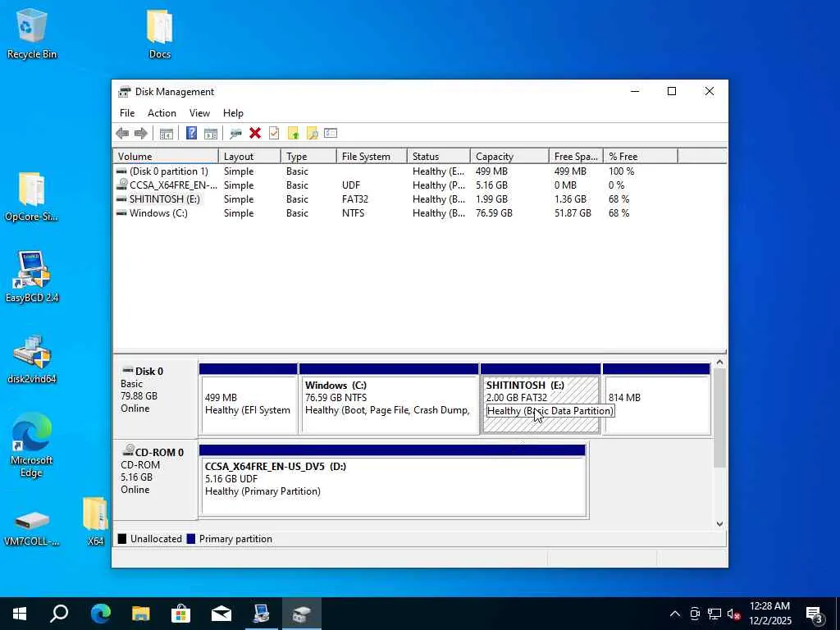
Task: Click the Properties checkmark toolbar icon
Action: pos(274,134)
